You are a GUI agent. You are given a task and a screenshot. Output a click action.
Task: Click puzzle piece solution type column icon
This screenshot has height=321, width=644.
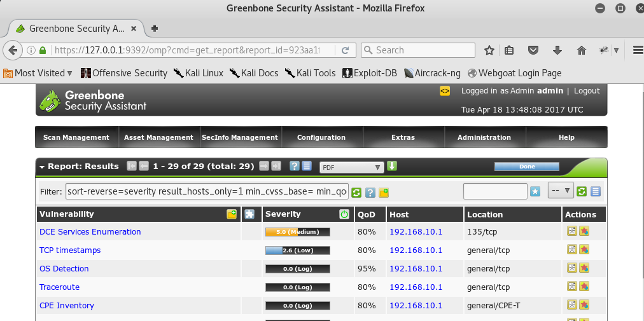(249, 214)
